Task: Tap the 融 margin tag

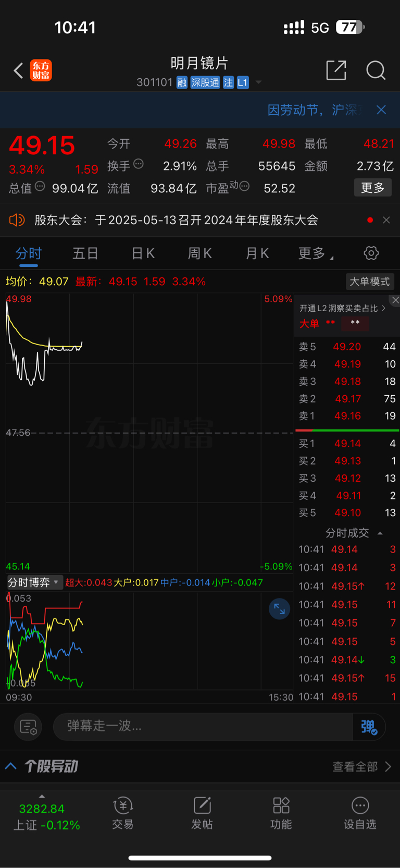Action: coord(182,82)
